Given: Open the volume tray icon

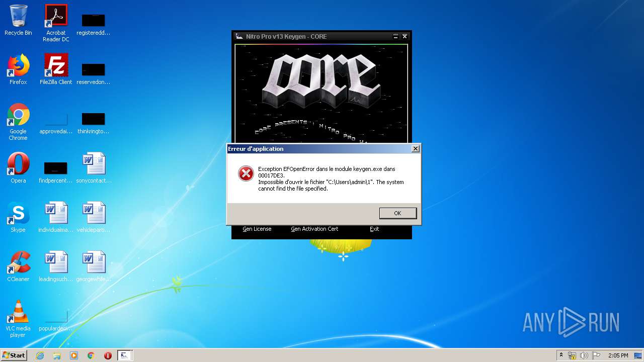Looking at the screenshot, I should click(584, 355).
